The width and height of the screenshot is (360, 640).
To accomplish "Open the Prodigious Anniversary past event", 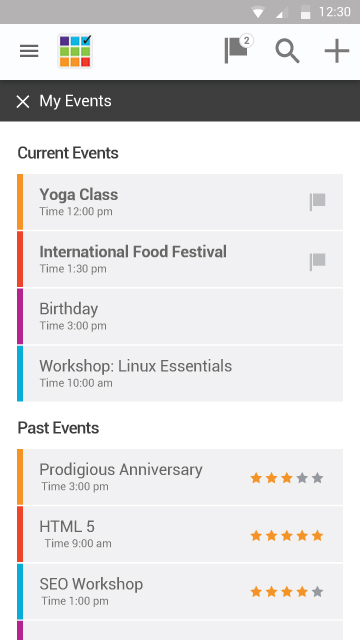I will (x=180, y=477).
